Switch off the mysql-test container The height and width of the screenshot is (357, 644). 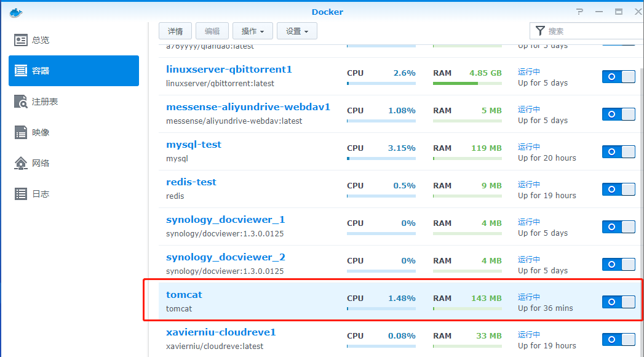point(619,151)
